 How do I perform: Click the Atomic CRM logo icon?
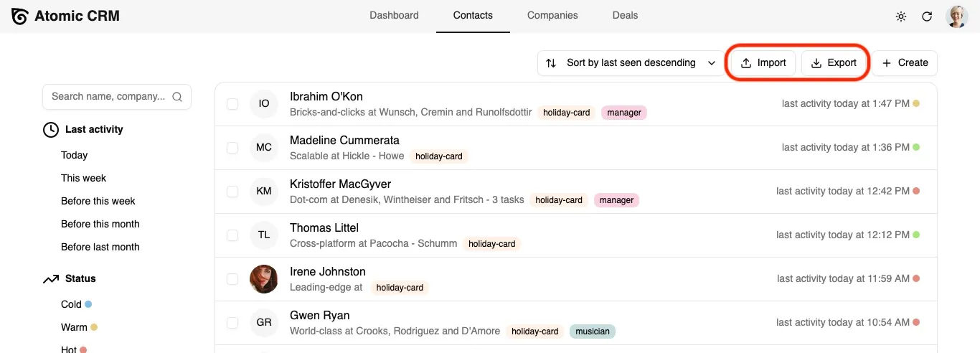pos(19,16)
